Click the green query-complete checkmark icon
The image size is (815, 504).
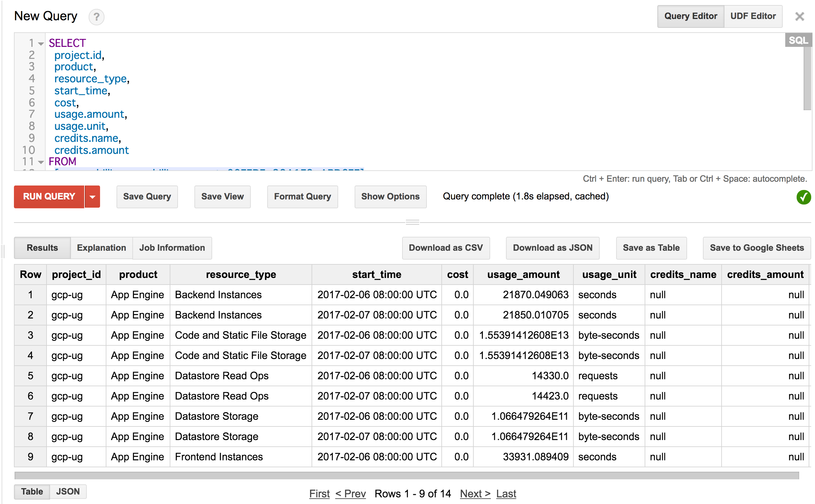(803, 197)
